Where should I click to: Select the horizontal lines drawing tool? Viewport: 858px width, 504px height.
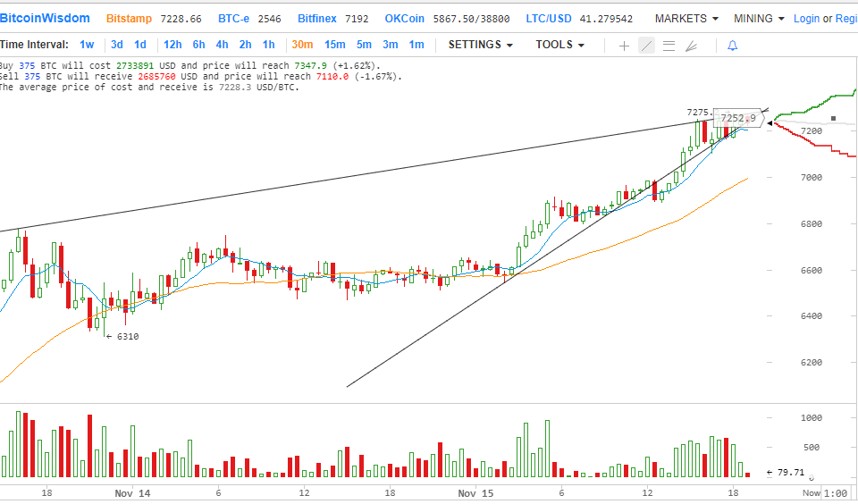pyautogui.click(x=669, y=45)
